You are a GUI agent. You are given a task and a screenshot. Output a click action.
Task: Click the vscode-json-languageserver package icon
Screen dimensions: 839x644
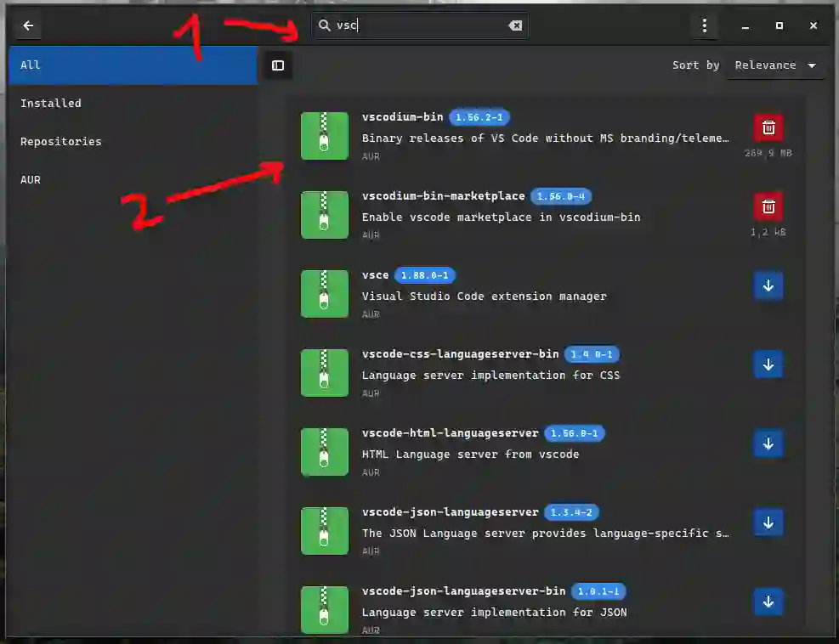pyautogui.click(x=324, y=531)
